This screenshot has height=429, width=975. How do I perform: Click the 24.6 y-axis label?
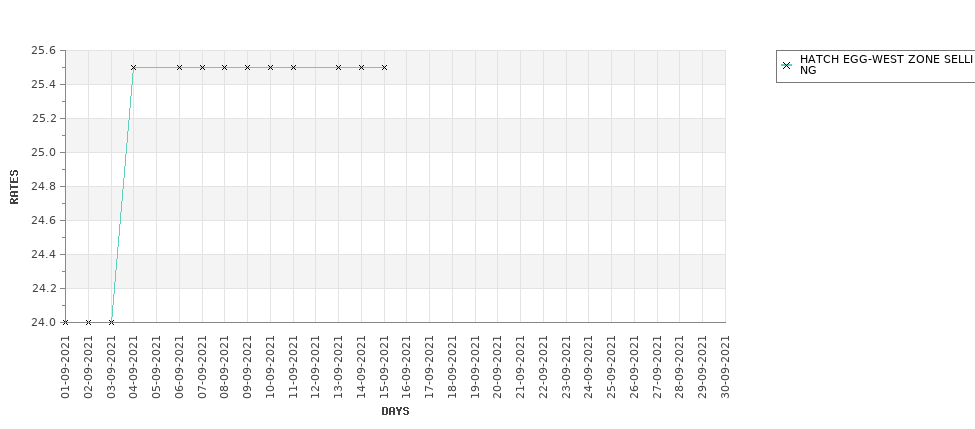click(x=44, y=220)
